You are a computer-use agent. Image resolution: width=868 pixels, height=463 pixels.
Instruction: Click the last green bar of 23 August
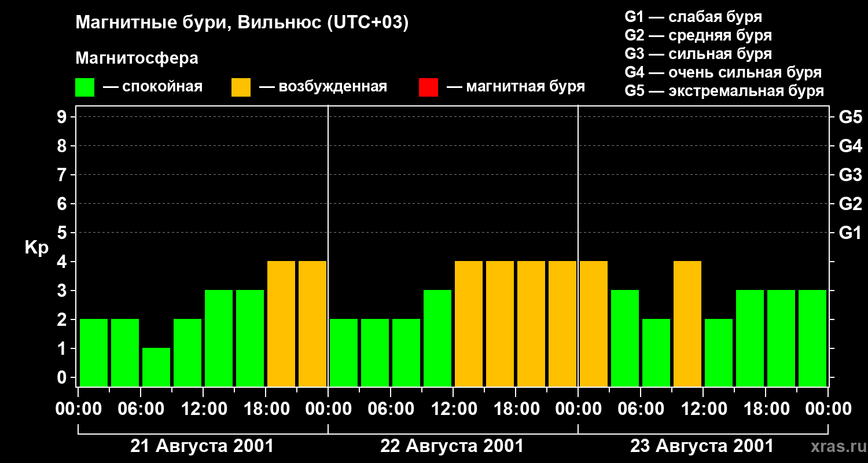tap(812, 338)
